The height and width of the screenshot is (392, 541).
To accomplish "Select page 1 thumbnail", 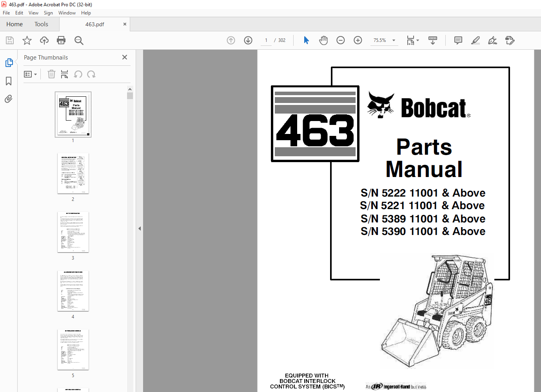I will (73, 114).
